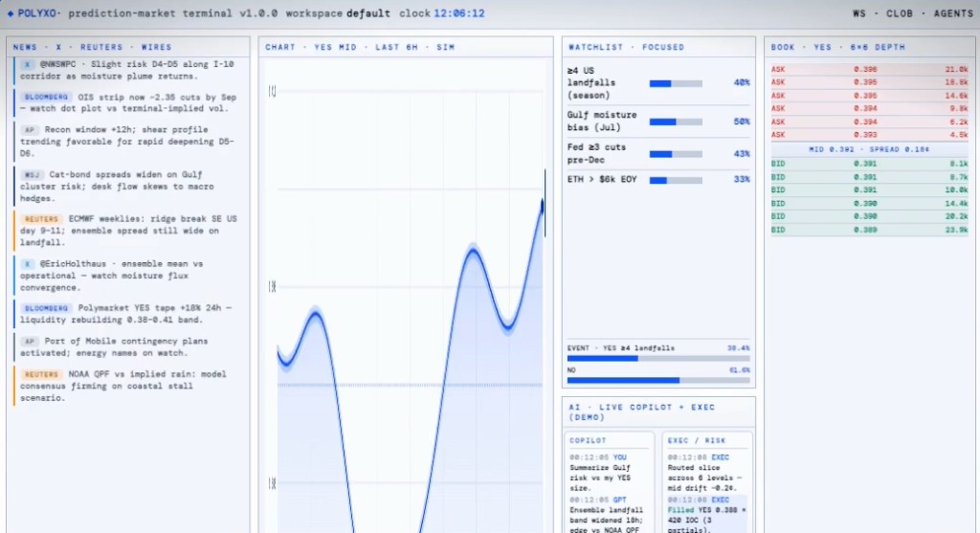Image resolution: width=980 pixels, height=533 pixels.
Task: Click the 43% value for Fed cuts
Action: pyautogui.click(x=742, y=154)
